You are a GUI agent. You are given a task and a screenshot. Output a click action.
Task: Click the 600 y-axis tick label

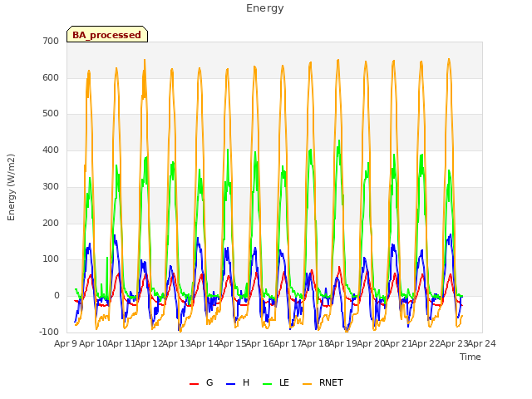[51, 77]
